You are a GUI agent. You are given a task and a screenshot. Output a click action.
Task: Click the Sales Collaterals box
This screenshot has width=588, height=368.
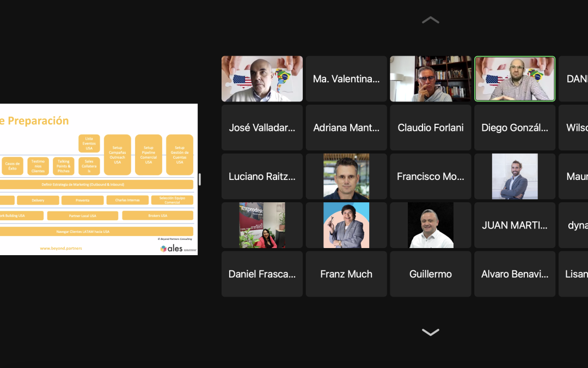pyautogui.click(x=89, y=166)
